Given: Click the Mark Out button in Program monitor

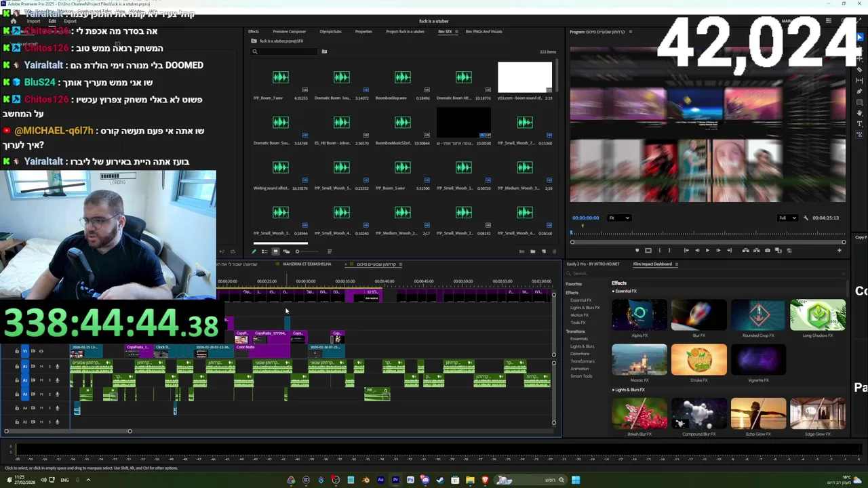Looking at the screenshot, I should pyautogui.click(x=669, y=250).
